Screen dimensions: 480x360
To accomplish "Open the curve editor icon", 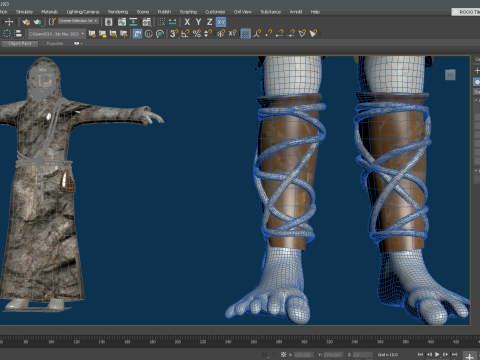I will (x=122, y=22).
